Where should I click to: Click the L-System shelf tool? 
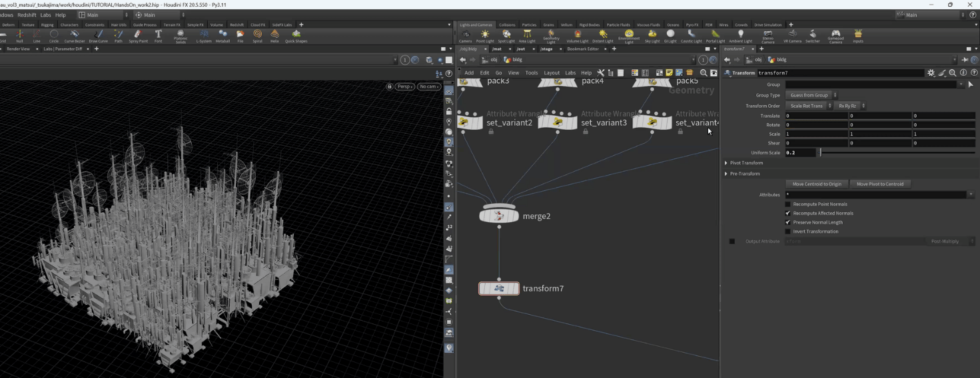pyautogui.click(x=203, y=35)
